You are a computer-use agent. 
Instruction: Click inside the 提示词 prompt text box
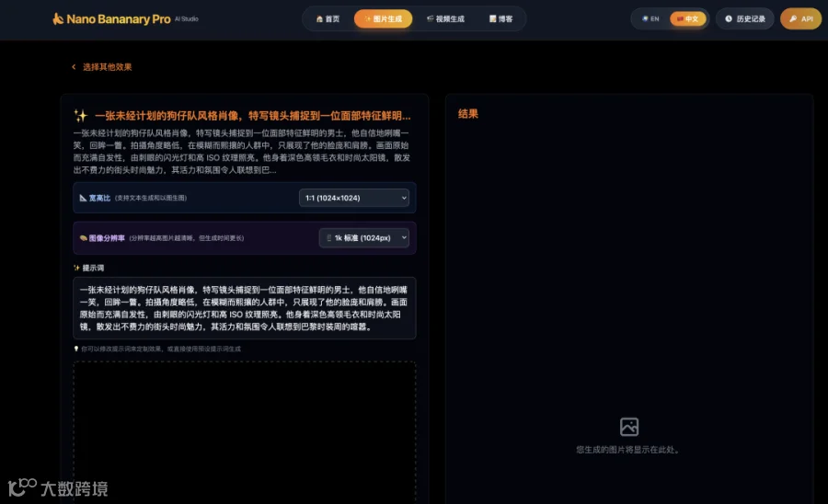(x=245, y=308)
